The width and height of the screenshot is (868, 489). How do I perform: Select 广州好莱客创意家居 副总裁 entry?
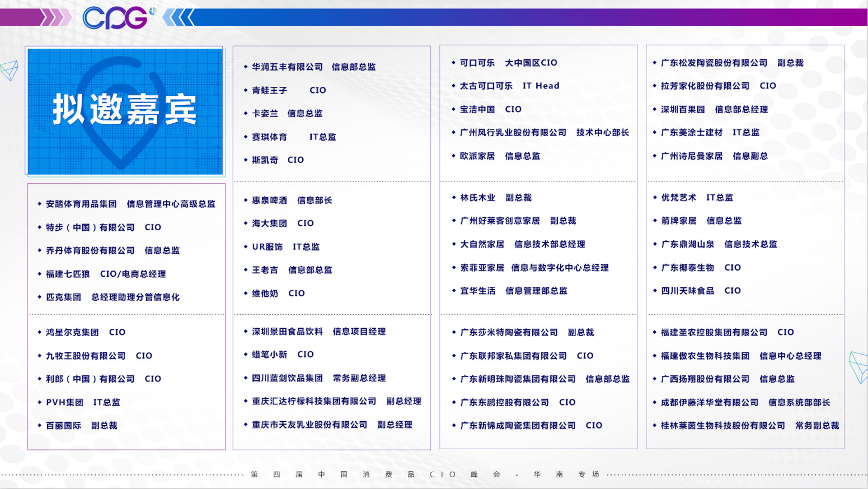[518, 221]
